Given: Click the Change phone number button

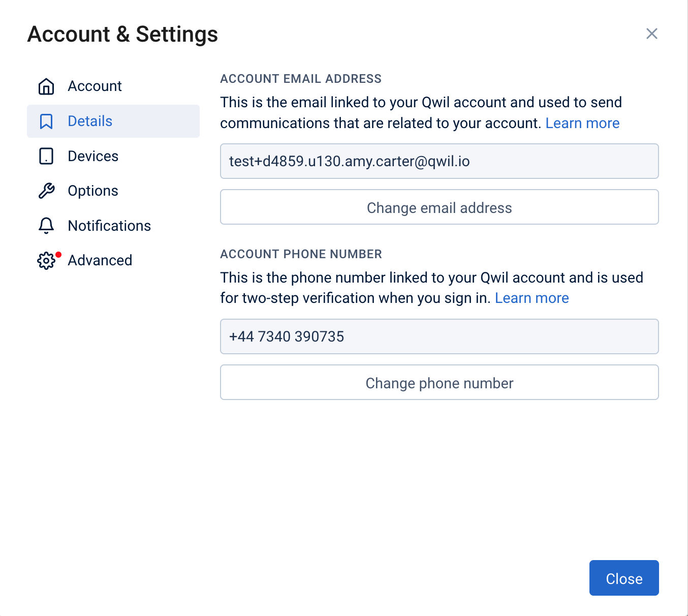Looking at the screenshot, I should click(x=440, y=382).
